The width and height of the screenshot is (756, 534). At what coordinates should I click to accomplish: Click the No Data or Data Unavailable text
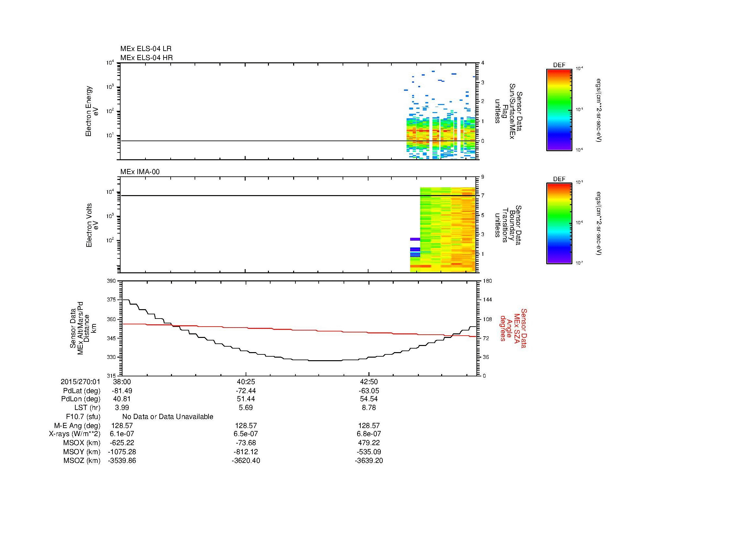coord(168,416)
